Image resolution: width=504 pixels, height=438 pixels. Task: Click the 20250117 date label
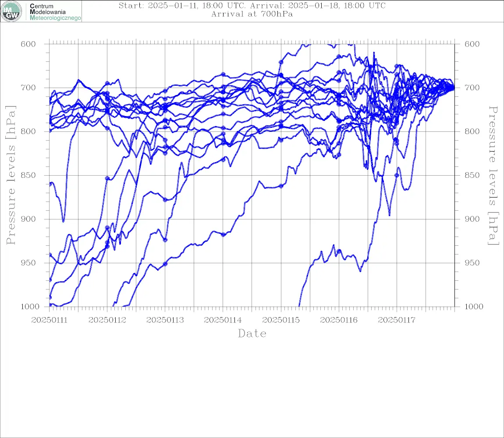397,320
